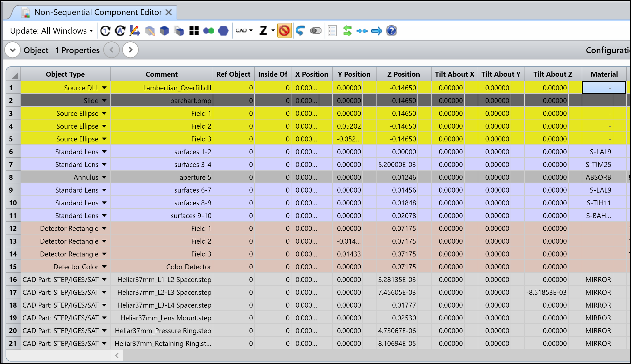Click the surfaces 9-10 comment cell

162,216
